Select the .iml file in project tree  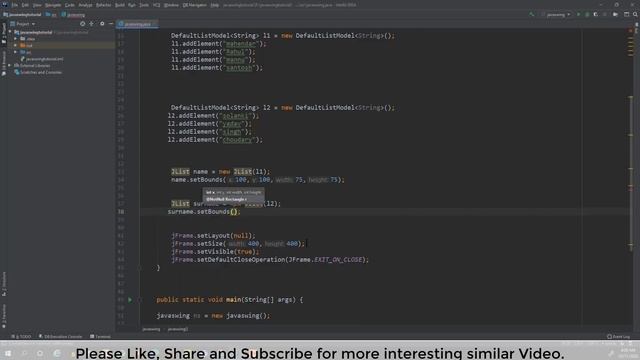click(42, 59)
